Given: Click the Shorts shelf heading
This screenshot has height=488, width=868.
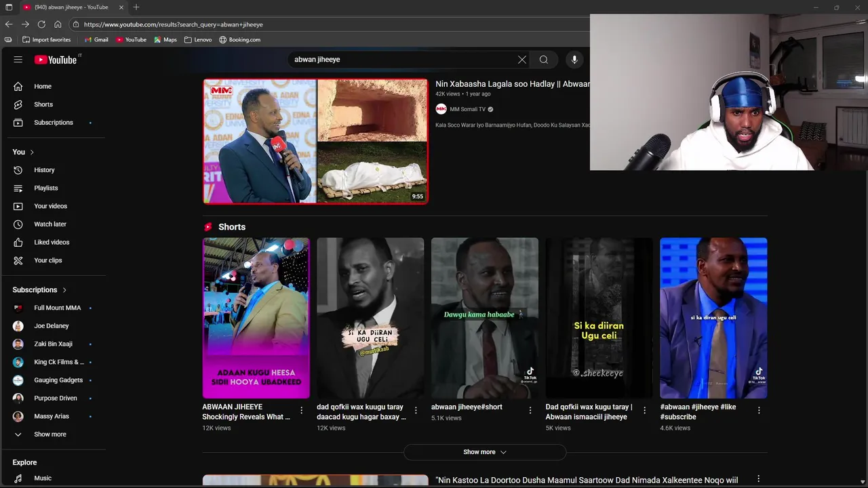Looking at the screenshot, I should click(x=232, y=227).
